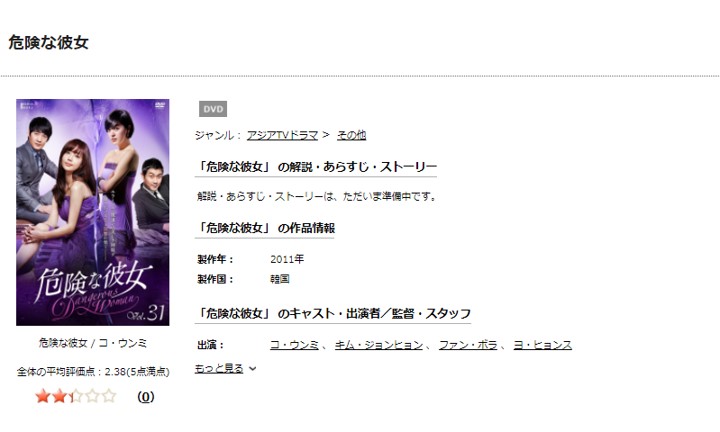720x432 pixels.
Task: Click the first filled rating star
Action: [x=43, y=396]
